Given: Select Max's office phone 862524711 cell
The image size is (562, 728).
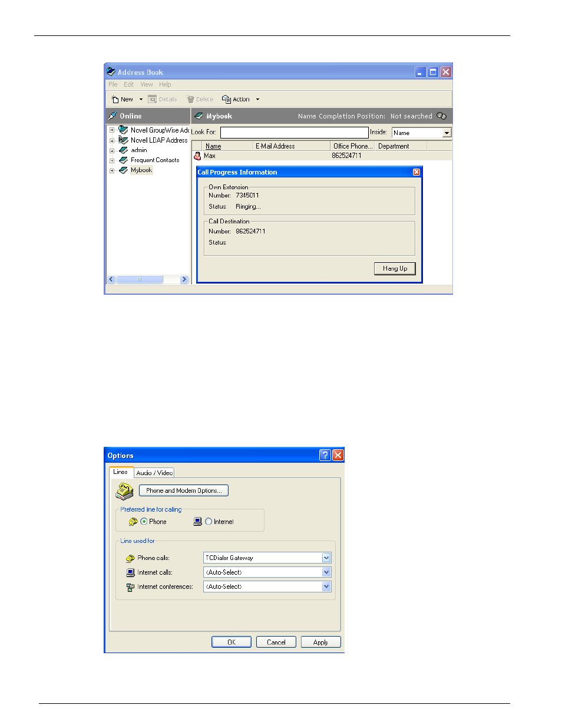Looking at the screenshot, I should point(346,156).
